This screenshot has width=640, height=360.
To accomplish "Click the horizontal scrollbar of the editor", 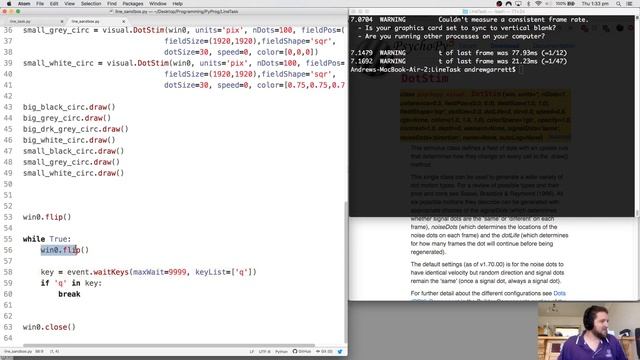I will 169,345.
